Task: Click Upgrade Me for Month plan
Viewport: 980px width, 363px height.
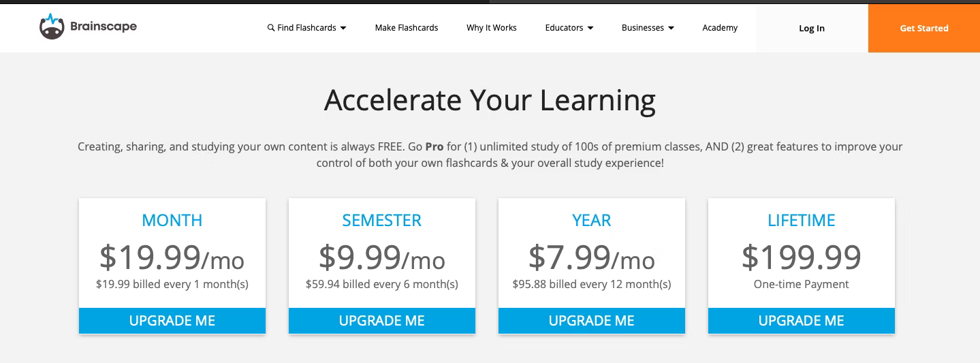Action: click(x=172, y=321)
